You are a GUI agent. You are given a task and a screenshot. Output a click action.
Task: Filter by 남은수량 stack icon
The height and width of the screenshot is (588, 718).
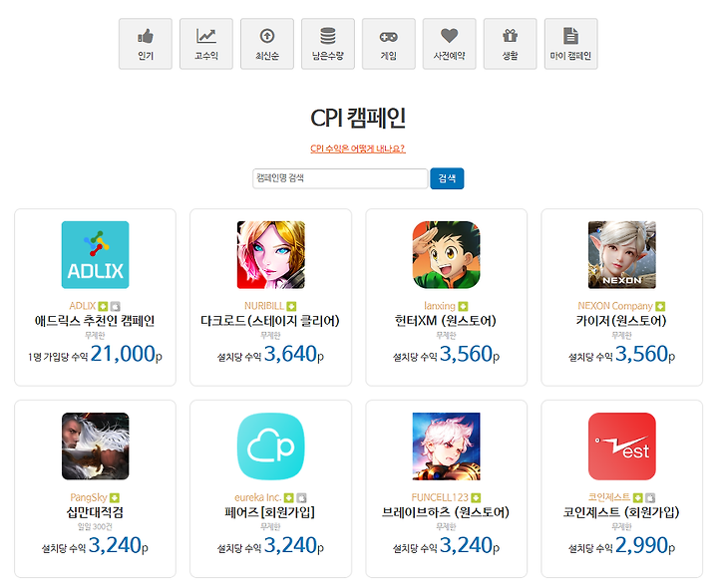click(328, 44)
